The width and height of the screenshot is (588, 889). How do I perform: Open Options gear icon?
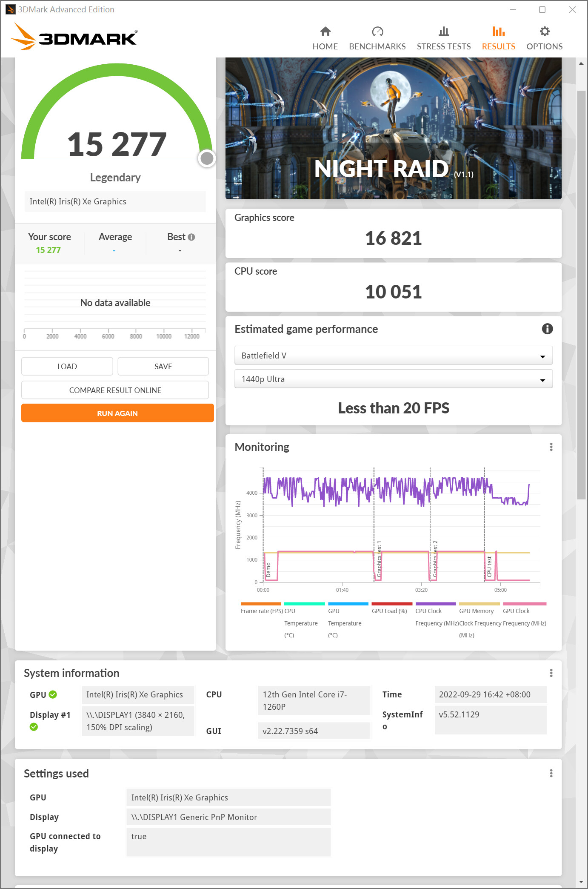pos(544,32)
